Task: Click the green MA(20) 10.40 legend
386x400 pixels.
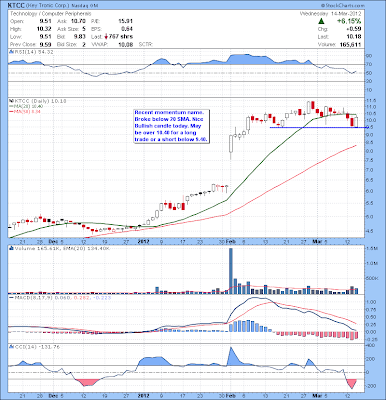Action: 26,106
